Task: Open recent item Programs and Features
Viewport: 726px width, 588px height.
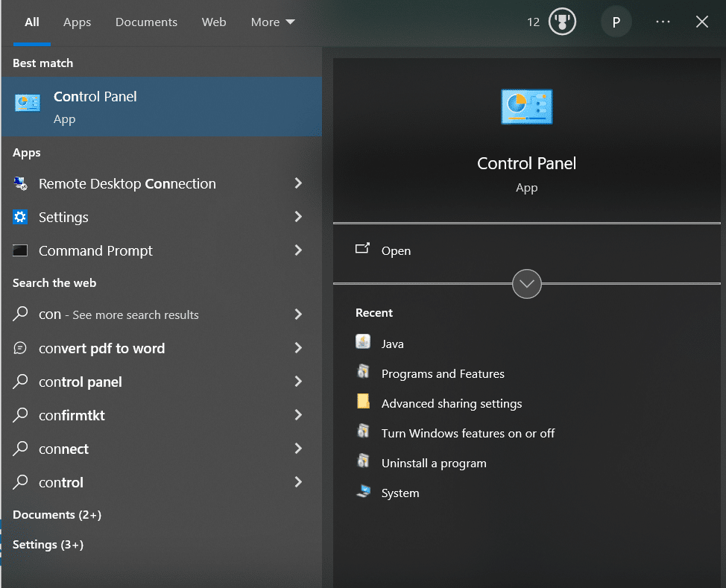Action: [x=443, y=373]
